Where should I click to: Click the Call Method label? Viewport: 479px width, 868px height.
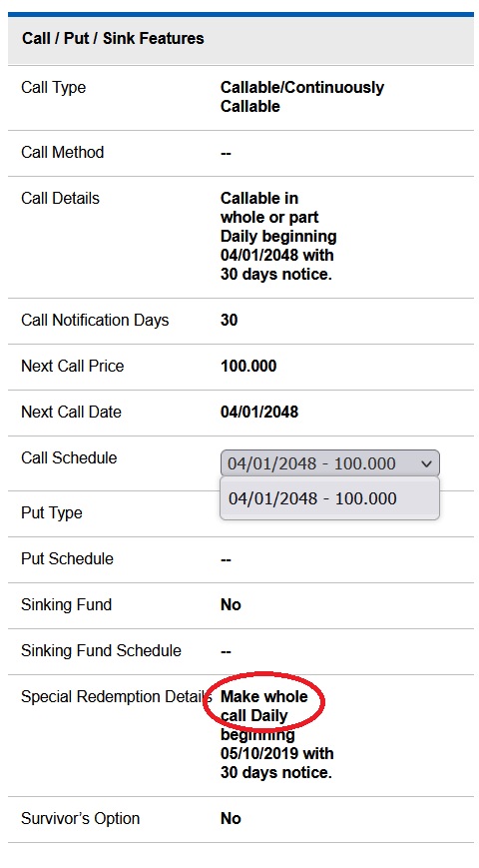tap(63, 152)
